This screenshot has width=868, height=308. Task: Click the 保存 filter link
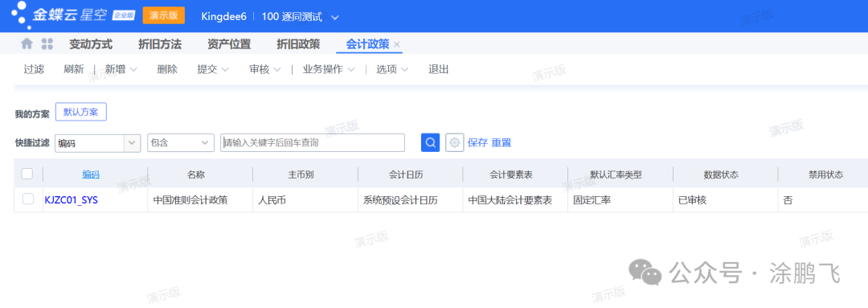(x=477, y=142)
